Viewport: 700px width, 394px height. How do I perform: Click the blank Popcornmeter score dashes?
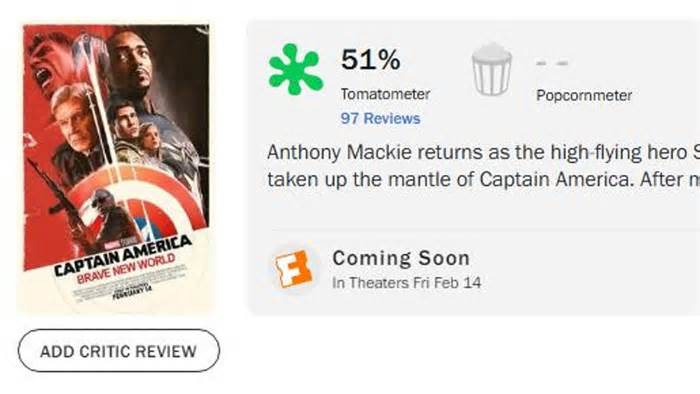pos(552,63)
